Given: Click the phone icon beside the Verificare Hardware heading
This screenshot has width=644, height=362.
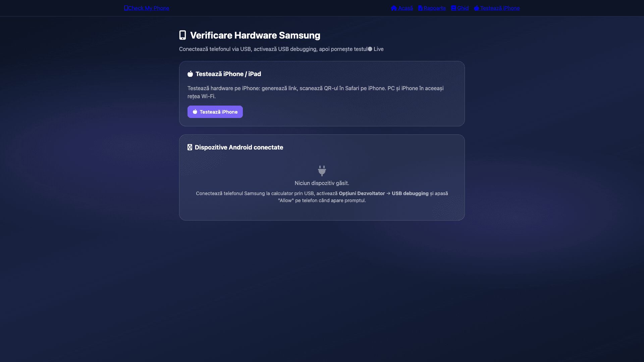Looking at the screenshot, I should click(182, 35).
